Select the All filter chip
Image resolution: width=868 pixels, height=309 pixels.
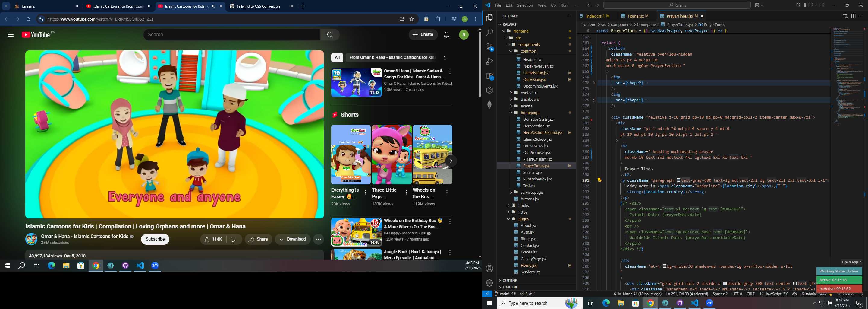(337, 58)
